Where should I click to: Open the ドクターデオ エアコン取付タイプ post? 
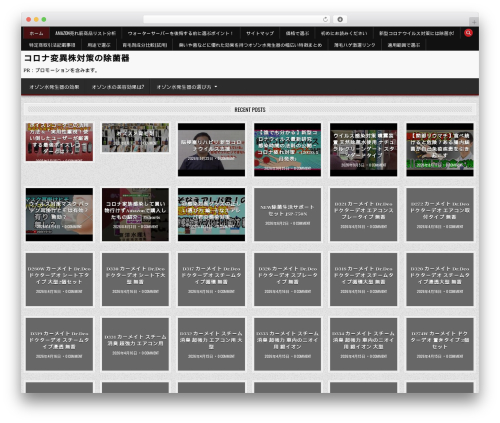click(x=440, y=214)
